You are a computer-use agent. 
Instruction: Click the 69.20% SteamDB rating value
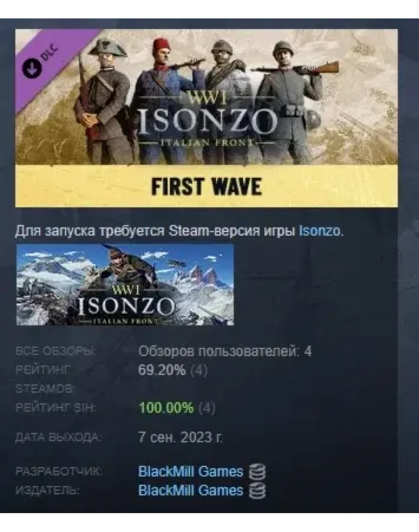[x=162, y=370]
